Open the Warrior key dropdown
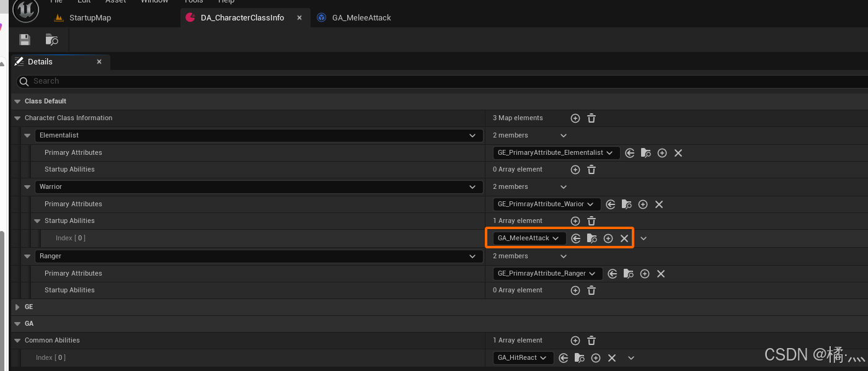The width and height of the screenshot is (868, 371). [259, 186]
